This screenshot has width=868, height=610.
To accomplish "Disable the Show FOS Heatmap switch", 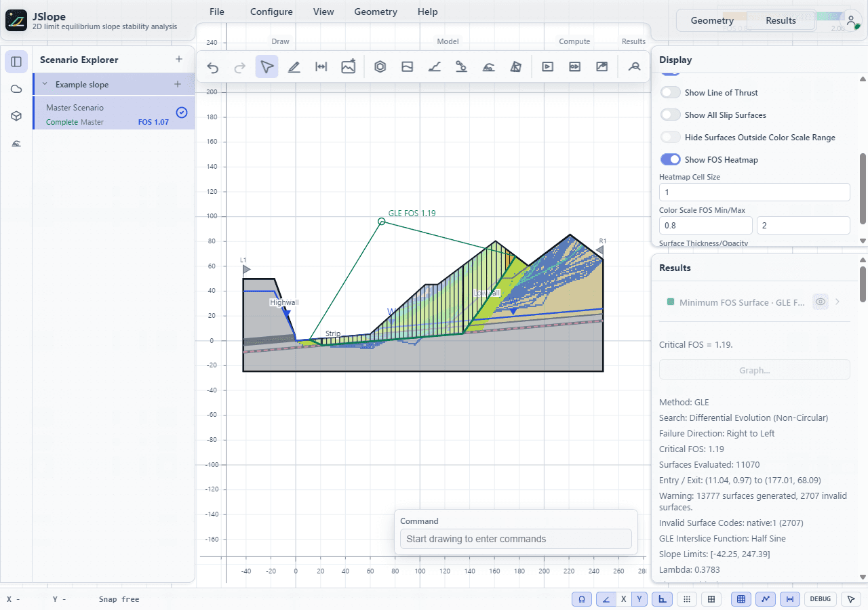I will tap(671, 160).
